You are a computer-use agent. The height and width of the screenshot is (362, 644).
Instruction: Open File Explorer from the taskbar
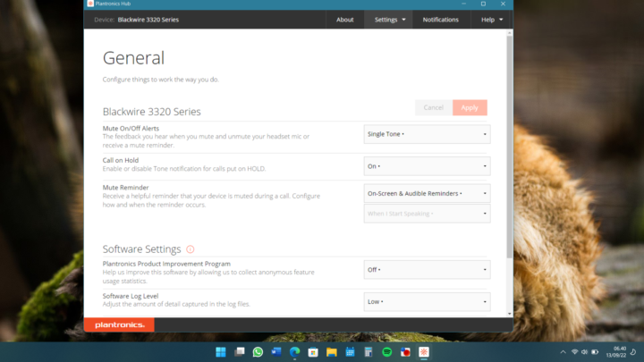(332, 352)
